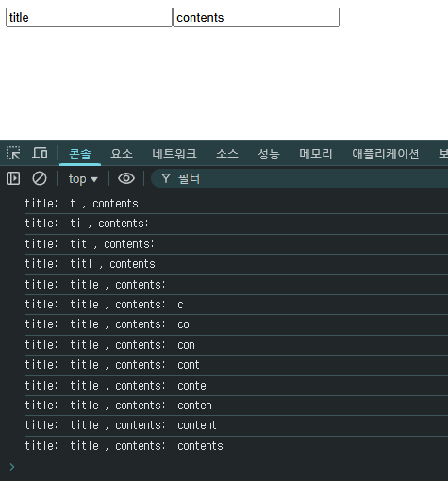Open the top context dropdown
Screen dimensions: 448x481
(83, 179)
